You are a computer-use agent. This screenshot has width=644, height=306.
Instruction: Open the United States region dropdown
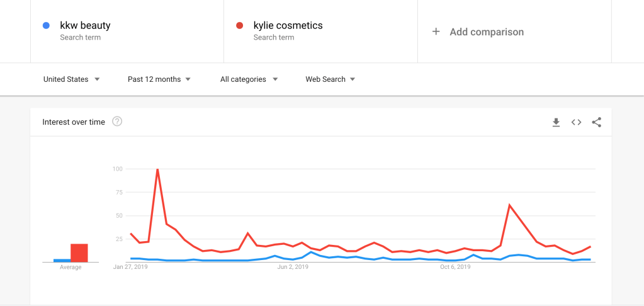tap(71, 79)
